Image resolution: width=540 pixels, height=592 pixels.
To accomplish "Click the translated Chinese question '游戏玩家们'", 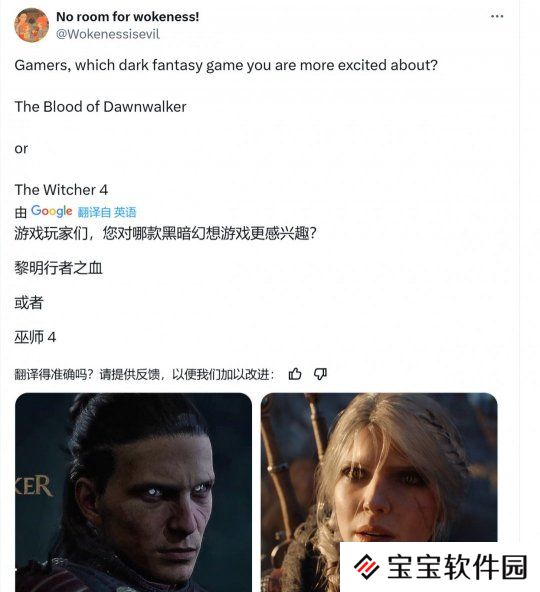I will [x=165, y=233].
